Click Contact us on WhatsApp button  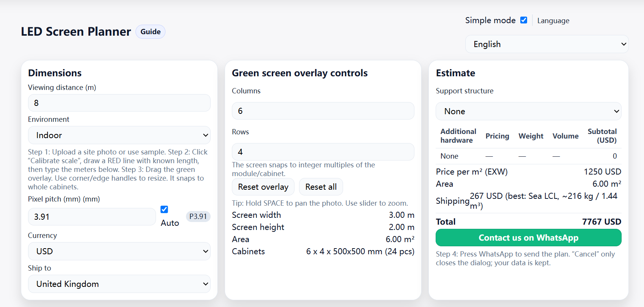pos(528,238)
